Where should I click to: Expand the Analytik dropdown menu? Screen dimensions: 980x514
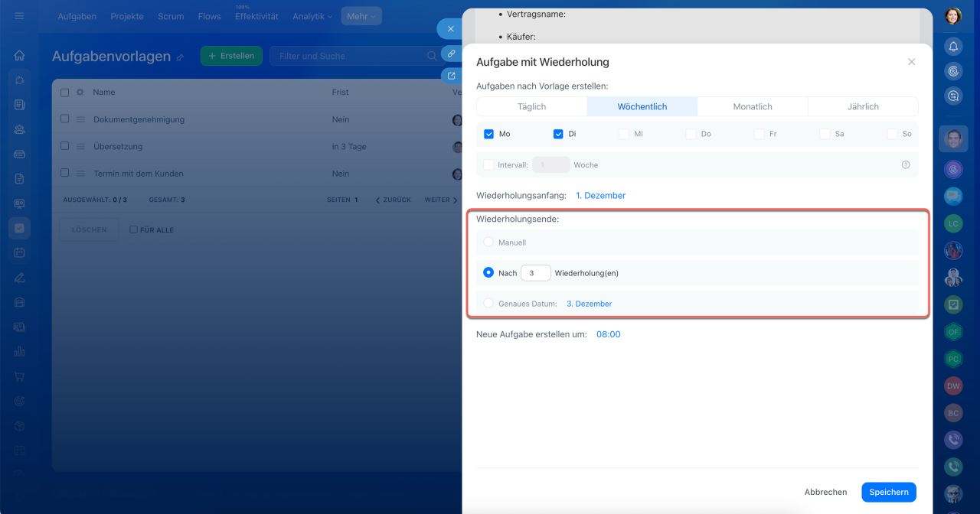point(312,16)
